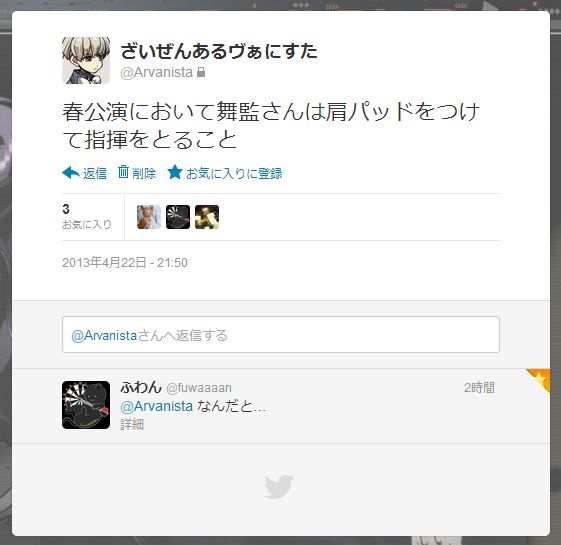Click the reply arrow icon
Image resolution: width=561 pixels, height=545 pixels.
(x=71, y=173)
